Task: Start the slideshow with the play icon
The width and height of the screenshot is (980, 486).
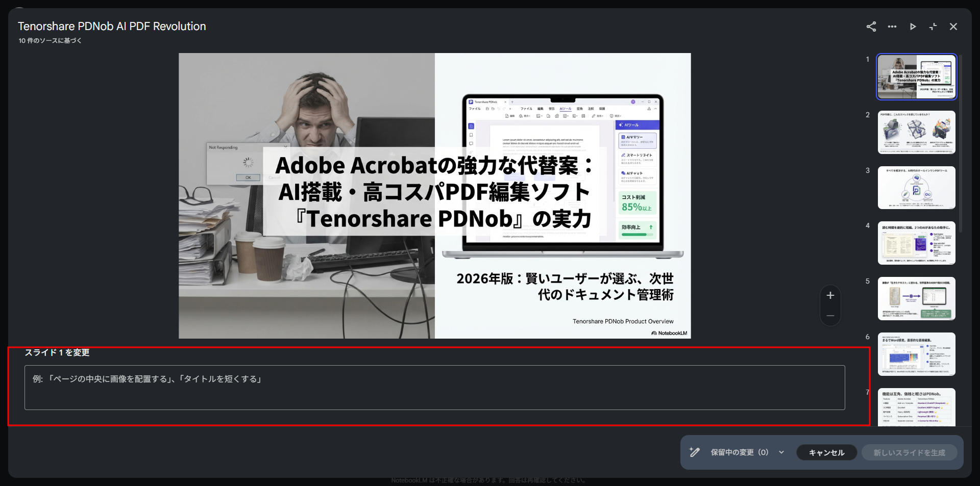Action: 913,27
